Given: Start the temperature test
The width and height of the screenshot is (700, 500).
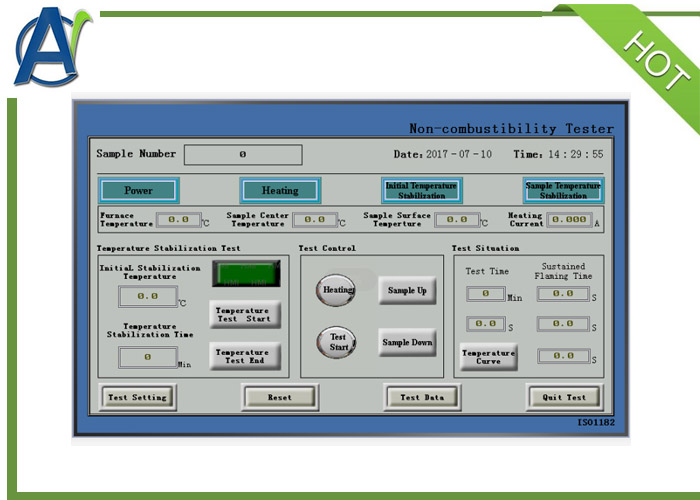Looking at the screenshot, I should tap(244, 315).
